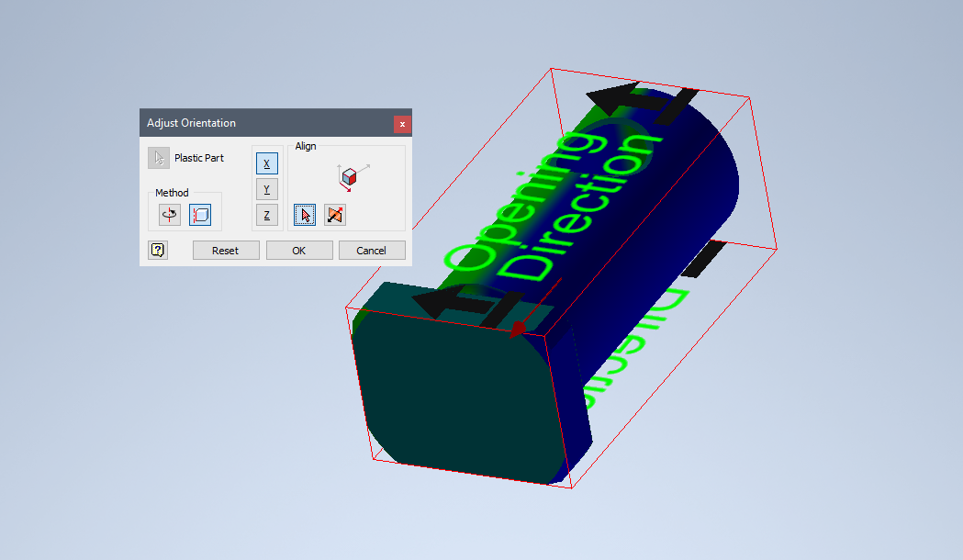963x560 pixels.
Task: Toggle the Y axis alignment button
Action: pyautogui.click(x=266, y=189)
